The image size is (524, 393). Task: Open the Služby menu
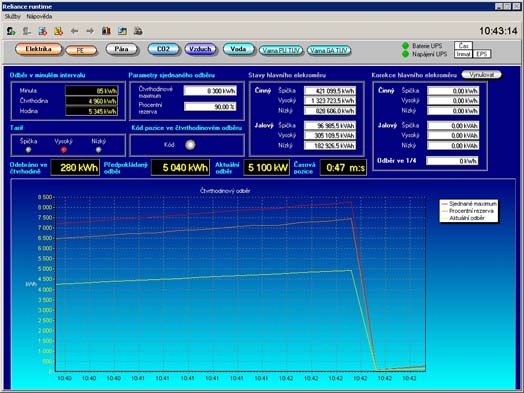pyautogui.click(x=13, y=16)
